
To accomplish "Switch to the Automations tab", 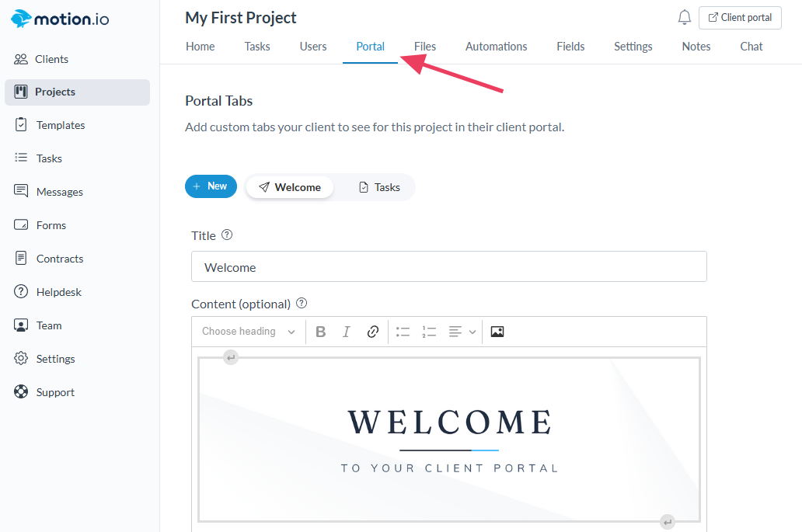I will (x=496, y=47).
